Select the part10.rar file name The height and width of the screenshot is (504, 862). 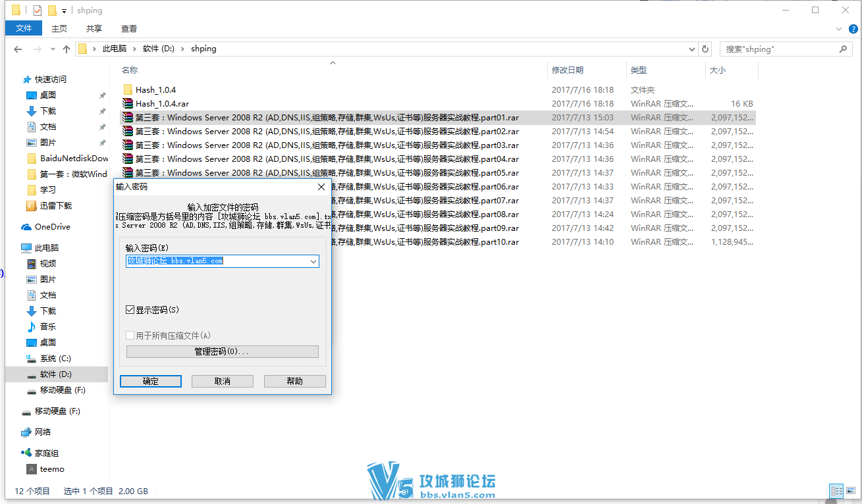pos(425,241)
